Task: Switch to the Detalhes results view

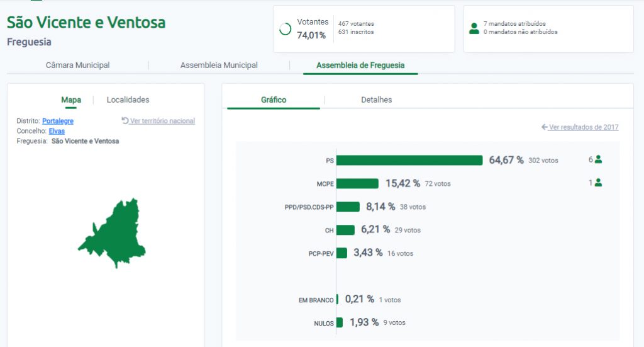Action: click(x=376, y=100)
